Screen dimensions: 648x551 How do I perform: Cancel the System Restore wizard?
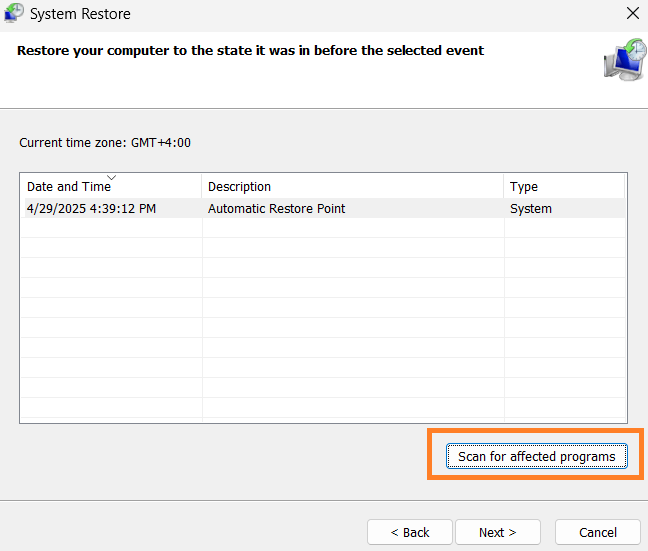click(598, 532)
